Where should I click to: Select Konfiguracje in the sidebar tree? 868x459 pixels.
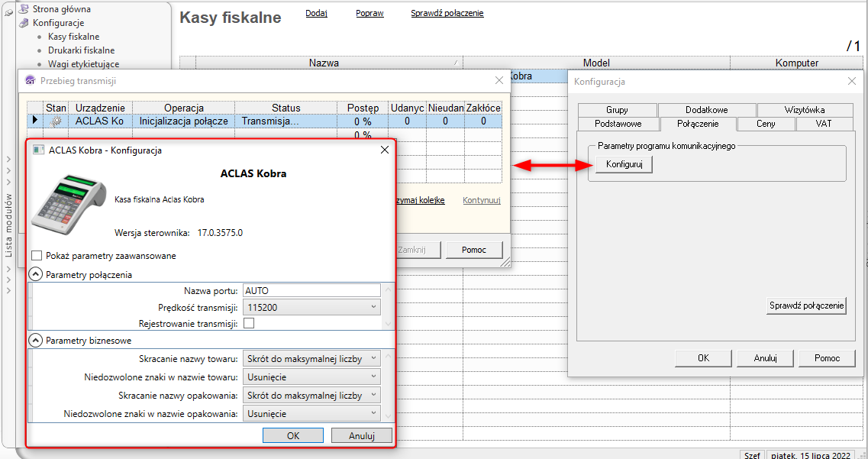click(58, 23)
